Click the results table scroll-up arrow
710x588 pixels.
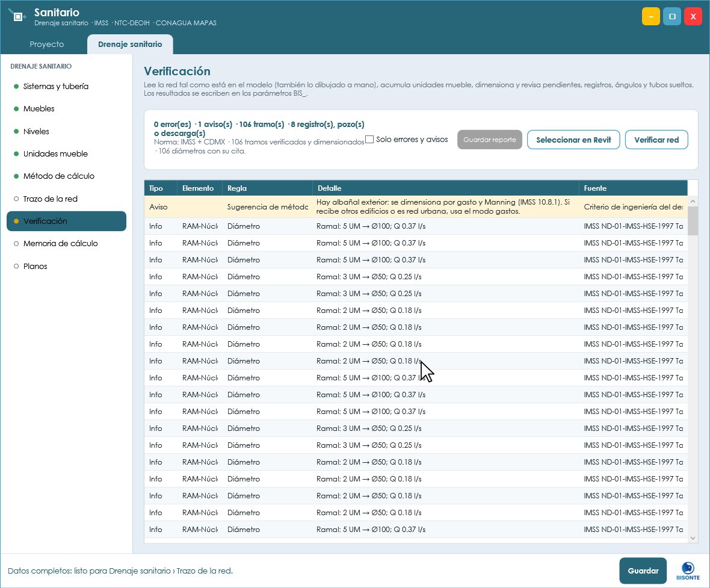(693, 201)
